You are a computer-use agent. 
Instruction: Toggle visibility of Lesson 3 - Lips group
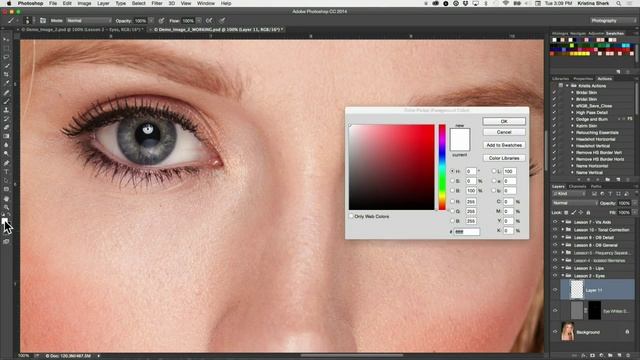click(555, 268)
